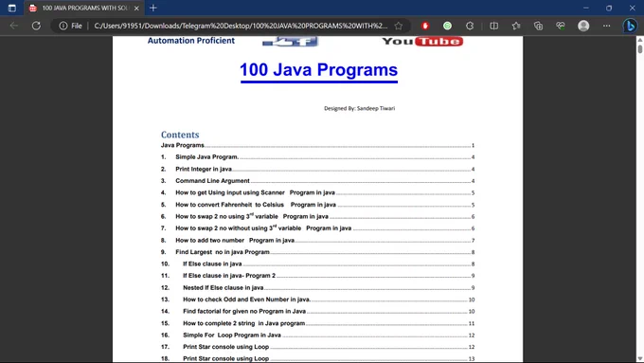The image size is (644, 363).
Task: Open entry 17 Print Star console
Action: [x=317, y=347]
